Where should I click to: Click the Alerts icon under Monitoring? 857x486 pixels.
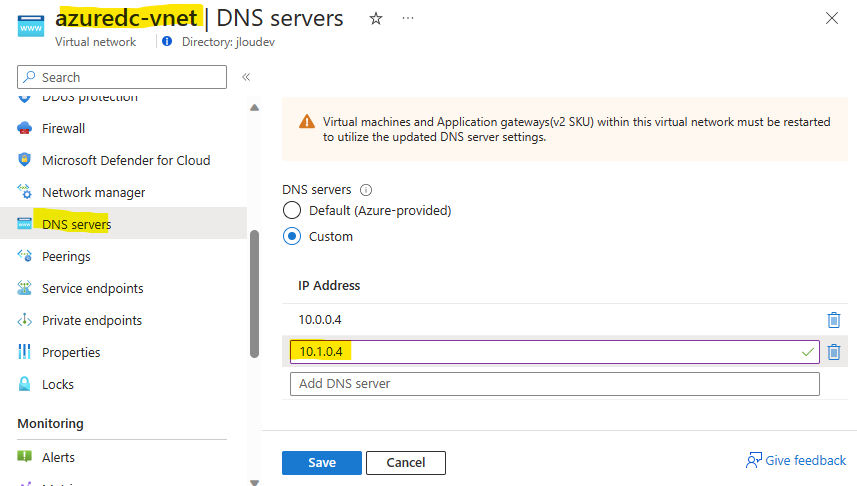click(25, 456)
